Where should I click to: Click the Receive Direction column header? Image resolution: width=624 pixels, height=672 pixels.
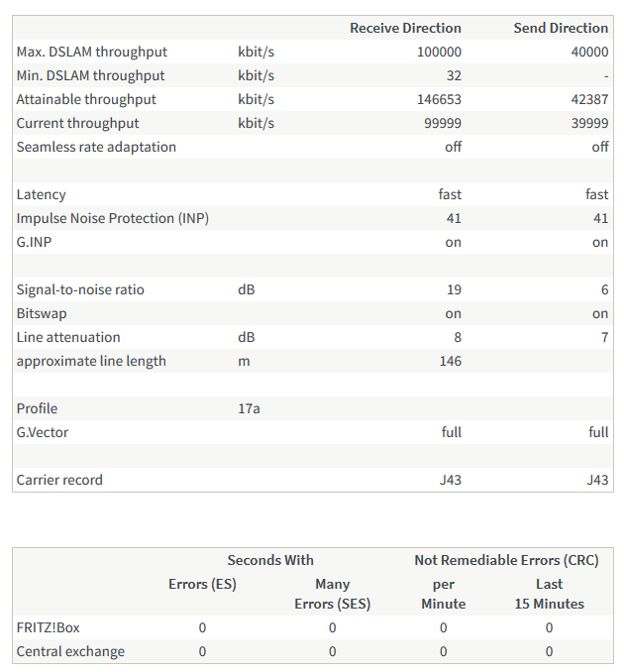pos(405,28)
